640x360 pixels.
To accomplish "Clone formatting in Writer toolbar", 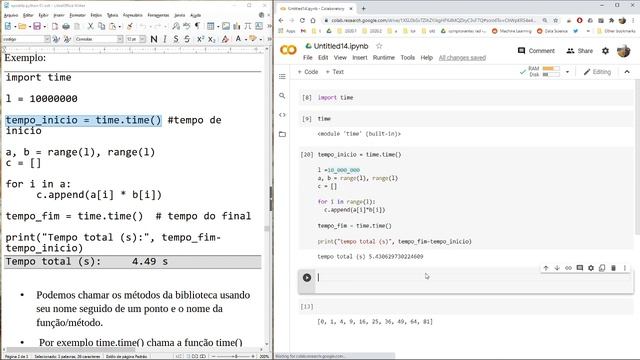I will [129, 26].
